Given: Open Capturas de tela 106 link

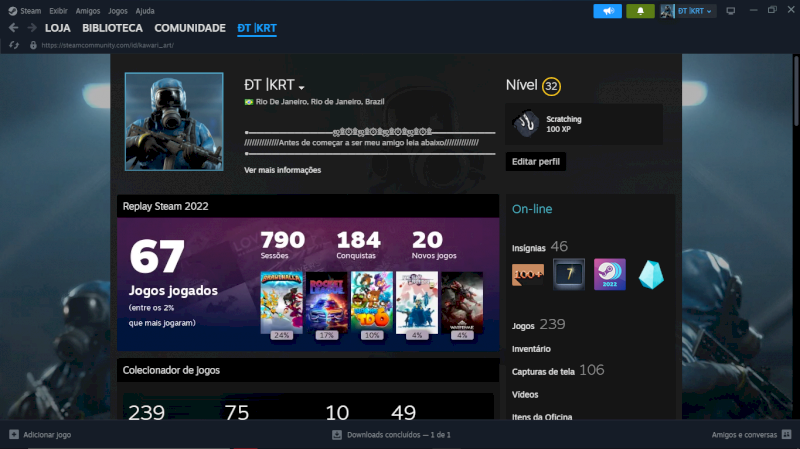Looking at the screenshot, I should [558, 370].
